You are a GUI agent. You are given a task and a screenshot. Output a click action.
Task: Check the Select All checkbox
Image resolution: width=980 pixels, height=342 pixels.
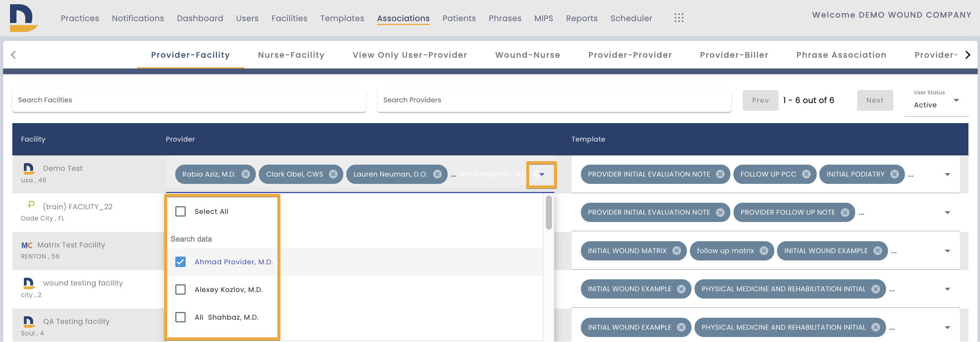(x=180, y=211)
